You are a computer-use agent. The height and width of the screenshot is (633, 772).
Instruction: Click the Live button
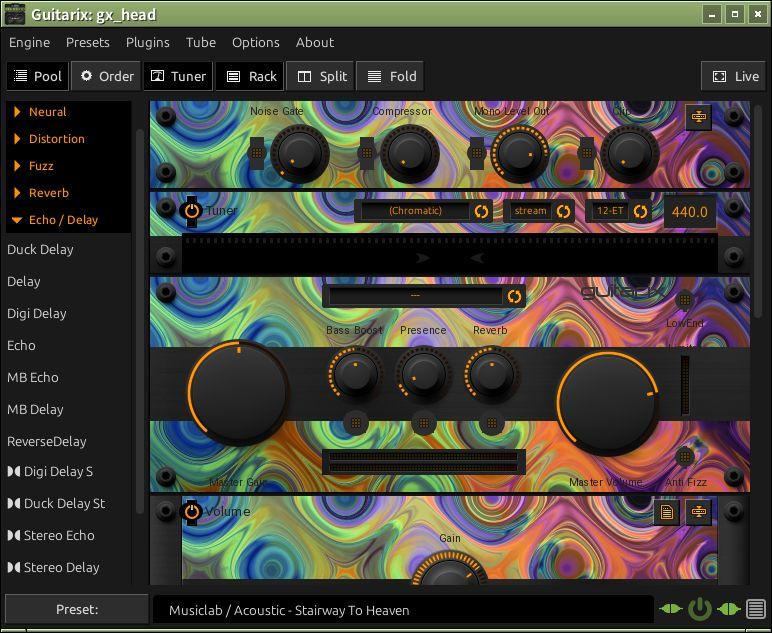735,76
